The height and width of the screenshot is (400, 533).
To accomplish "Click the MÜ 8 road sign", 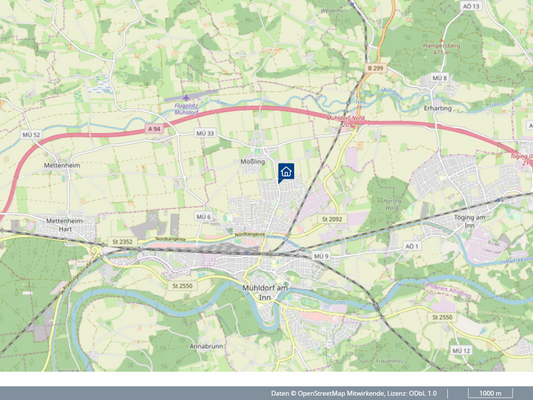I will pyautogui.click(x=440, y=78).
